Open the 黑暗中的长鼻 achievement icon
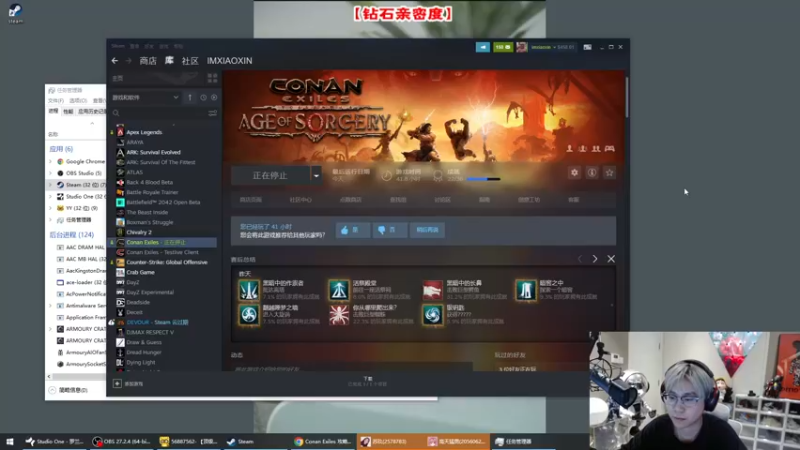Screen dimensions: 800x450 coord(433,290)
